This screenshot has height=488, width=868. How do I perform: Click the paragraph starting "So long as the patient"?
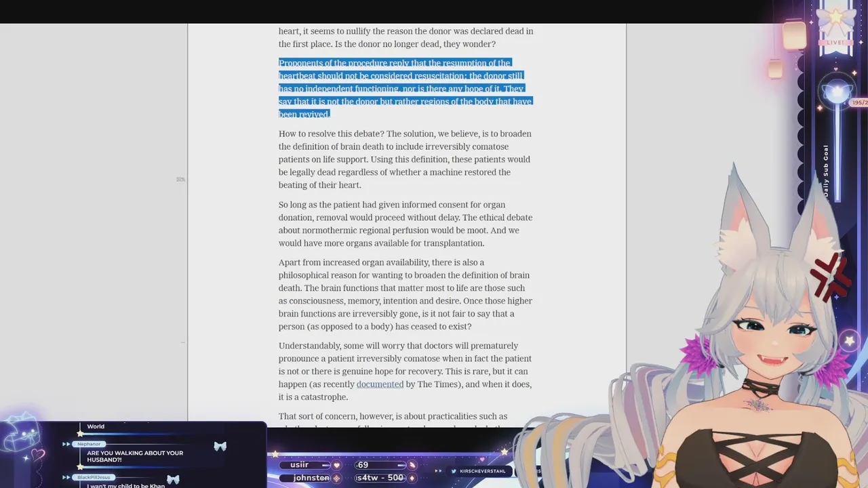(406, 224)
